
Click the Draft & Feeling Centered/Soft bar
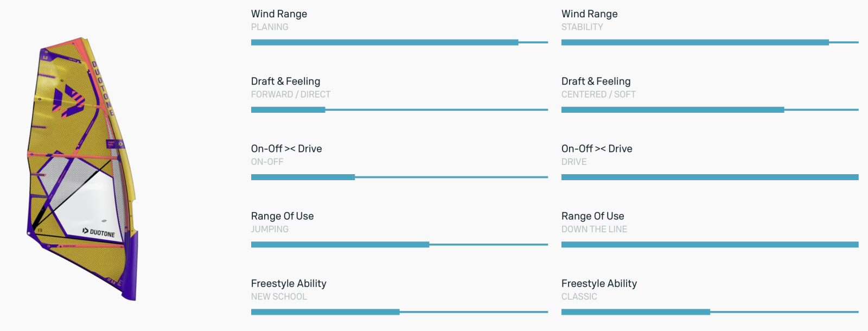(x=710, y=110)
